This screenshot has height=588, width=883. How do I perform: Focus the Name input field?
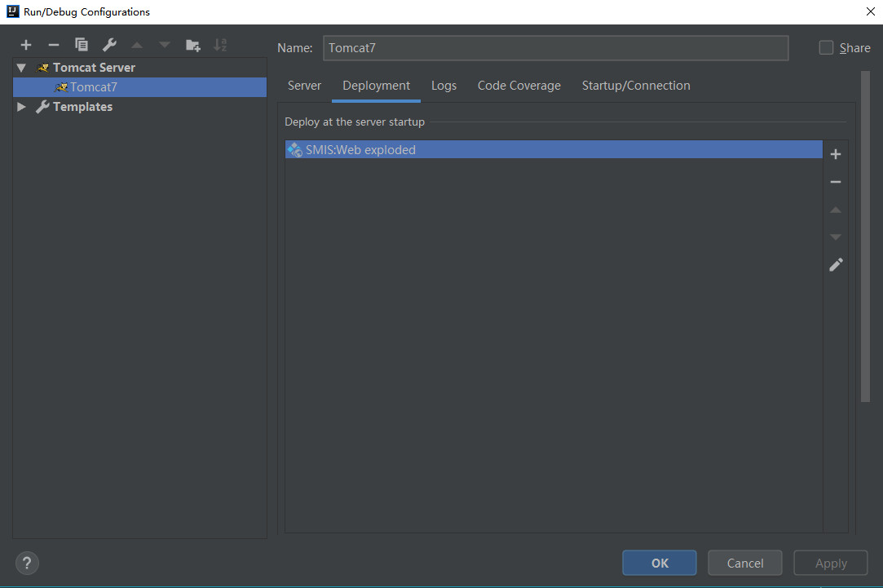[x=556, y=48]
